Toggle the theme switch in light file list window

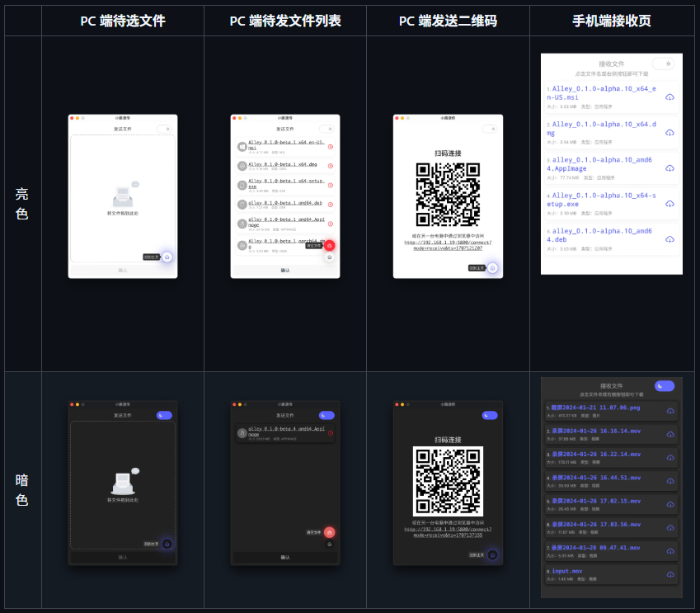click(327, 129)
